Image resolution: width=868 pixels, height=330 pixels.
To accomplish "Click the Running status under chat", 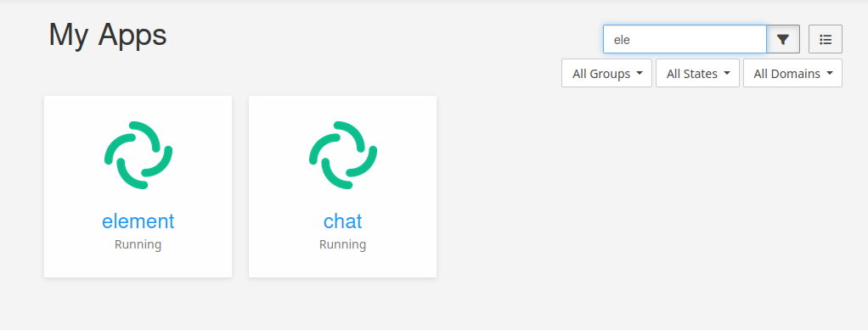I will (342, 244).
